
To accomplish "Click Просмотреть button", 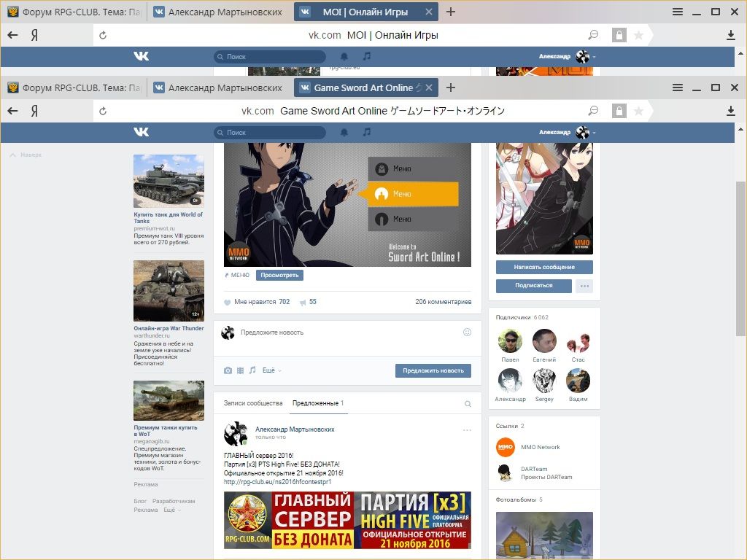I will (279, 275).
